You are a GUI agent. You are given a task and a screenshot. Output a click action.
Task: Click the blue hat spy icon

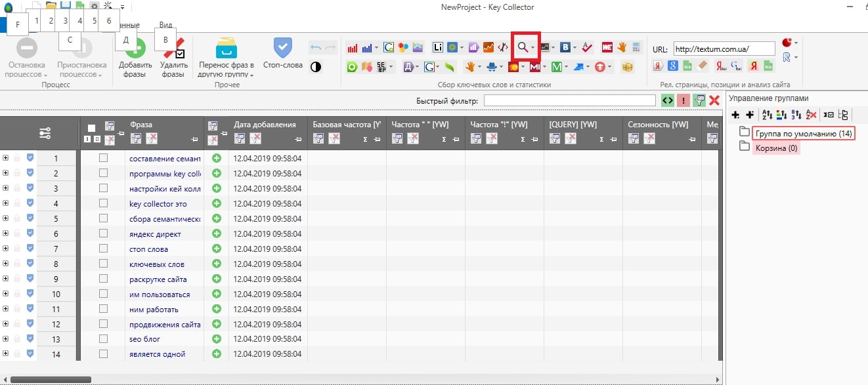[491, 66]
